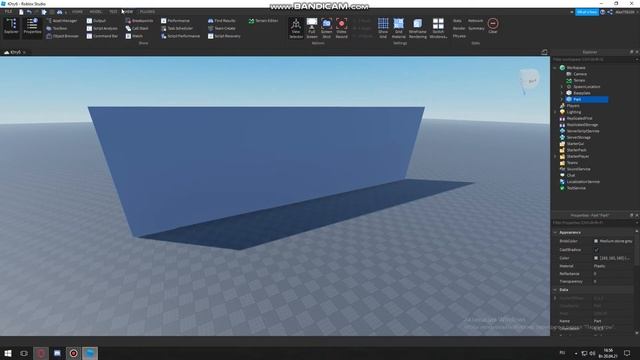Viewport: 640px width, 360px height.
Task: Start Video Record
Action: coord(342,28)
